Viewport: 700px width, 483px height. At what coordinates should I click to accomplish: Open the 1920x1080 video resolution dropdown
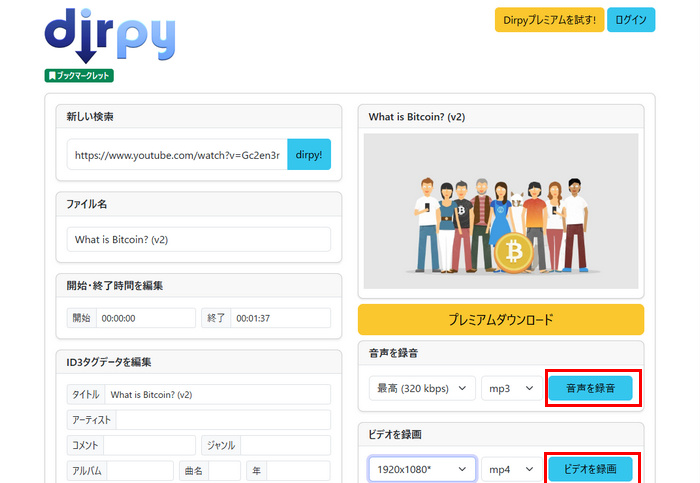coord(422,469)
